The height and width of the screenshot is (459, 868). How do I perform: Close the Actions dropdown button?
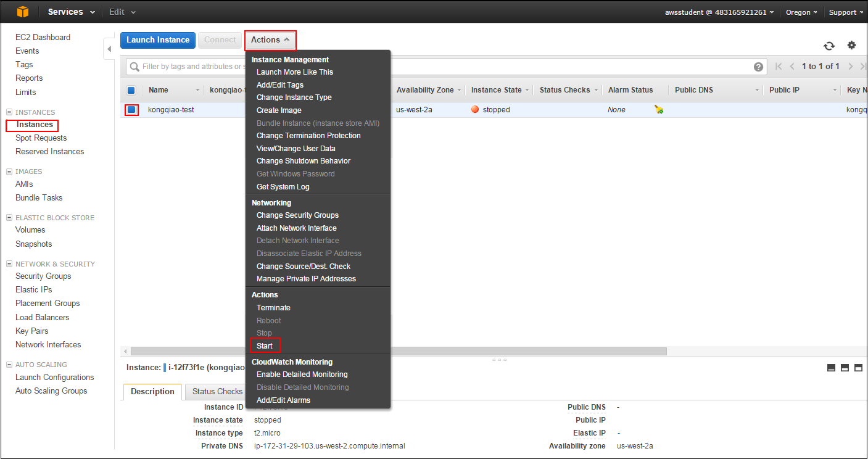(270, 40)
